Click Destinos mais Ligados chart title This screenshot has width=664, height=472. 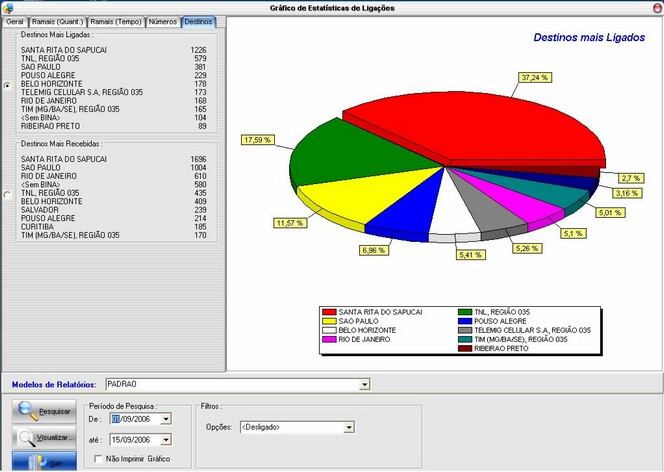pos(589,37)
